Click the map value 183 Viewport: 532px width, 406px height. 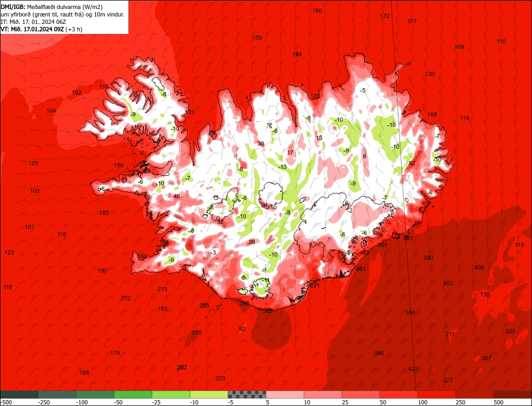click(162, 309)
